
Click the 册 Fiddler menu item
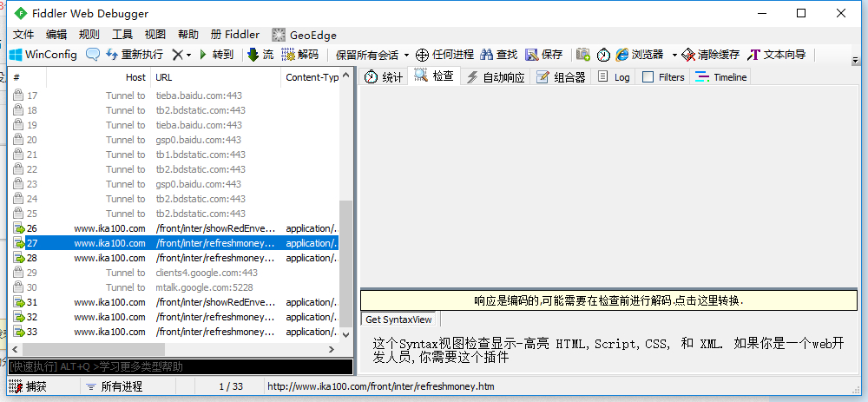click(235, 35)
